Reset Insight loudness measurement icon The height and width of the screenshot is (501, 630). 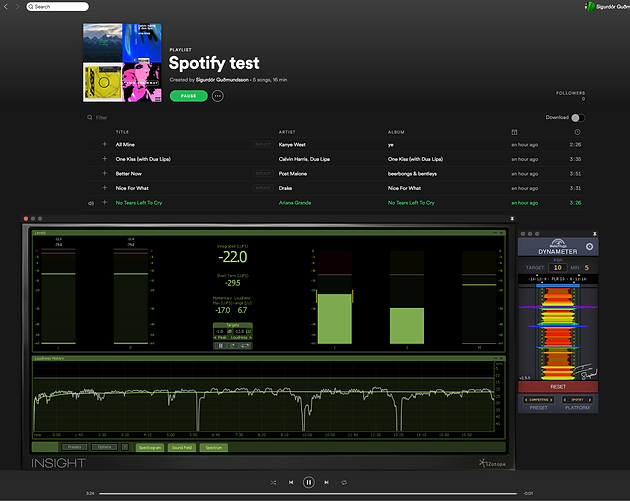coord(233,346)
